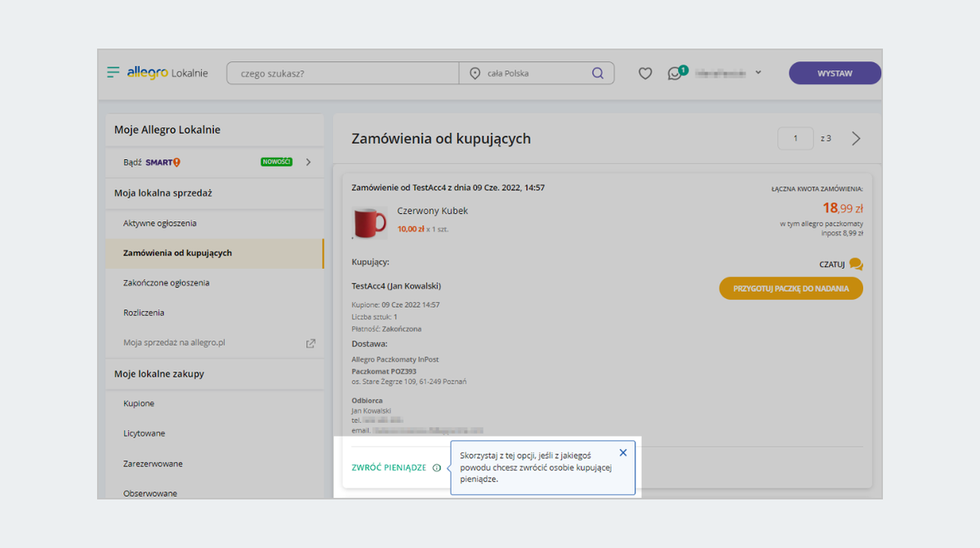The image size is (980, 548).
Task: Click the Czerwony Kubek product thumbnail
Action: (368, 221)
